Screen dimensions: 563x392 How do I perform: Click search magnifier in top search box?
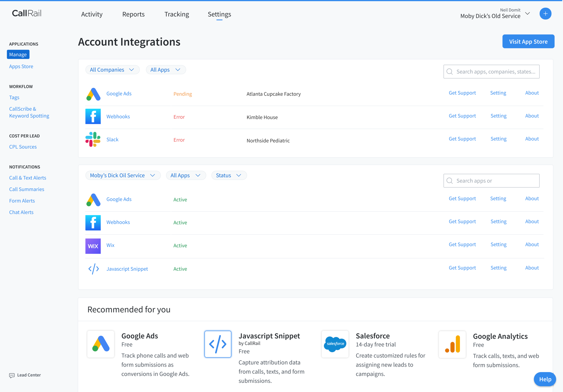[449, 72]
